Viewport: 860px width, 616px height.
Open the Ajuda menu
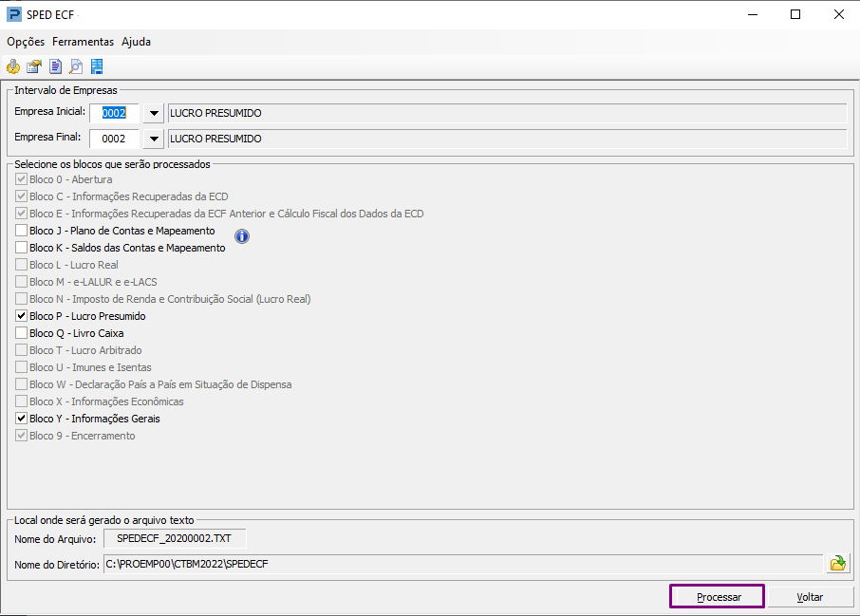tap(136, 42)
